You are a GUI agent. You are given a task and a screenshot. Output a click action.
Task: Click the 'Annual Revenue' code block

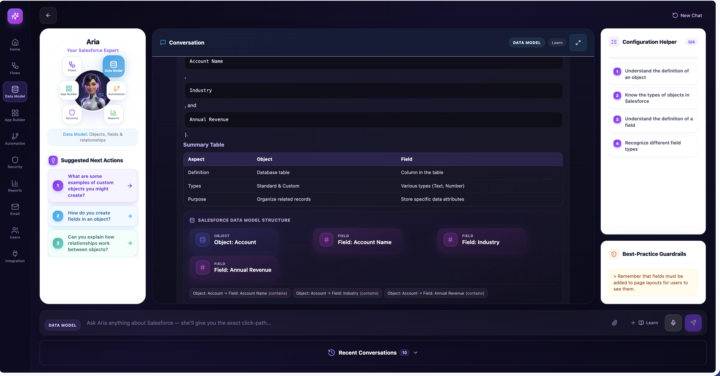tap(374, 119)
